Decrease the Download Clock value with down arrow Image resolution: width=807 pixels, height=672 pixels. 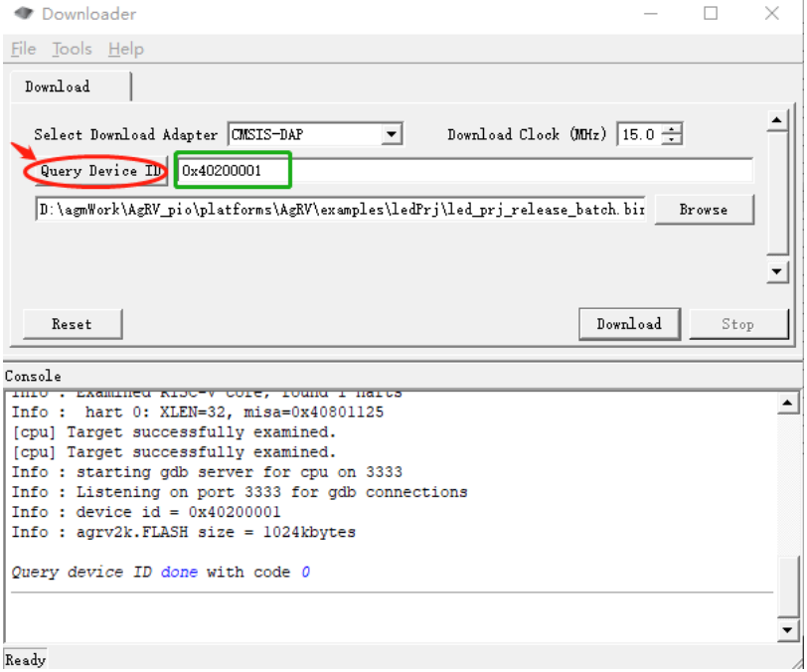[673, 139]
